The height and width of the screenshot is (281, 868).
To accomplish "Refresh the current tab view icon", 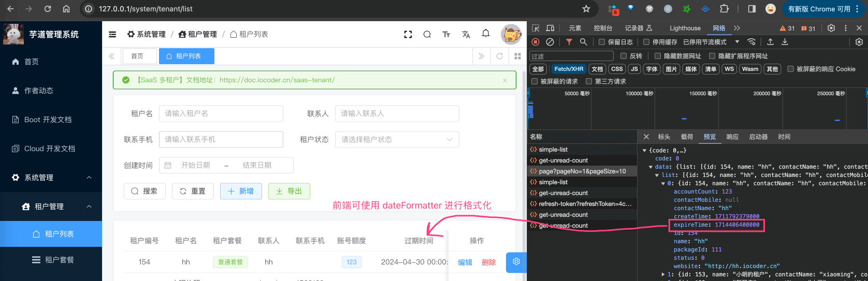I will 499,56.
